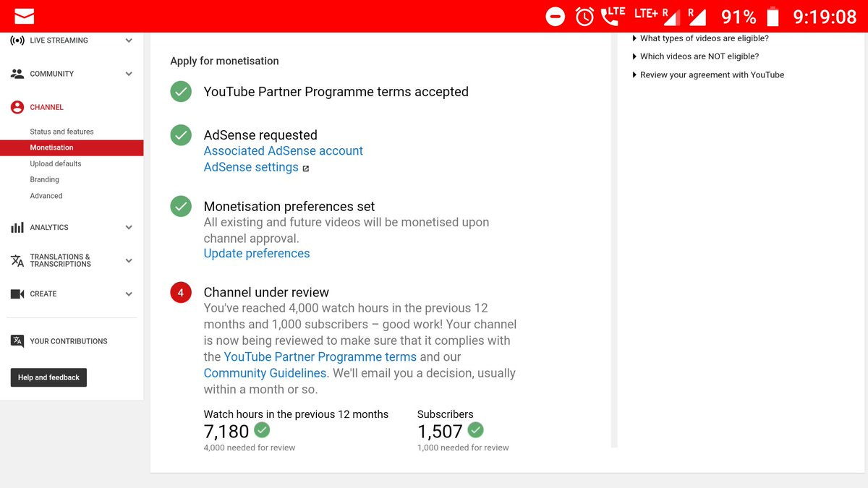Expand the Live Streaming section chevron

pyautogui.click(x=129, y=40)
